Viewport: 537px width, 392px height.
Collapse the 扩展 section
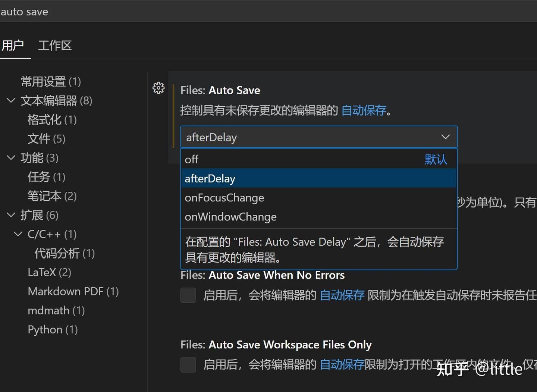(10, 215)
